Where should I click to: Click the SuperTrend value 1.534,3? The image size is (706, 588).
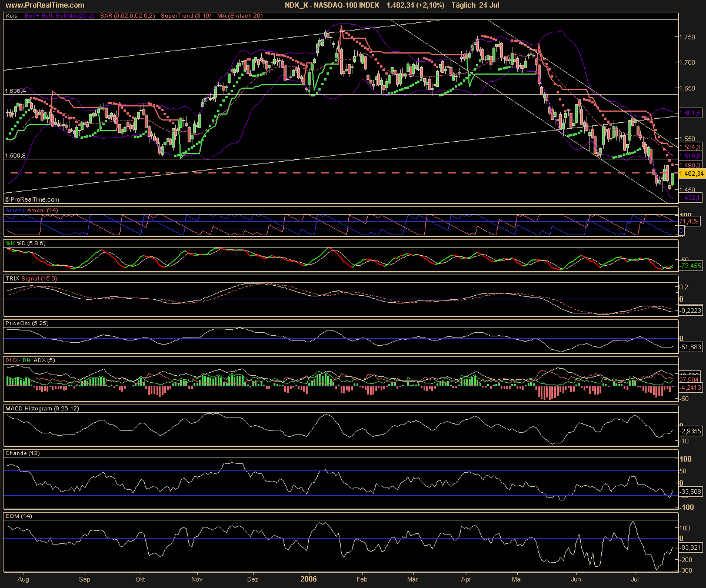click(x=691, y=147)
